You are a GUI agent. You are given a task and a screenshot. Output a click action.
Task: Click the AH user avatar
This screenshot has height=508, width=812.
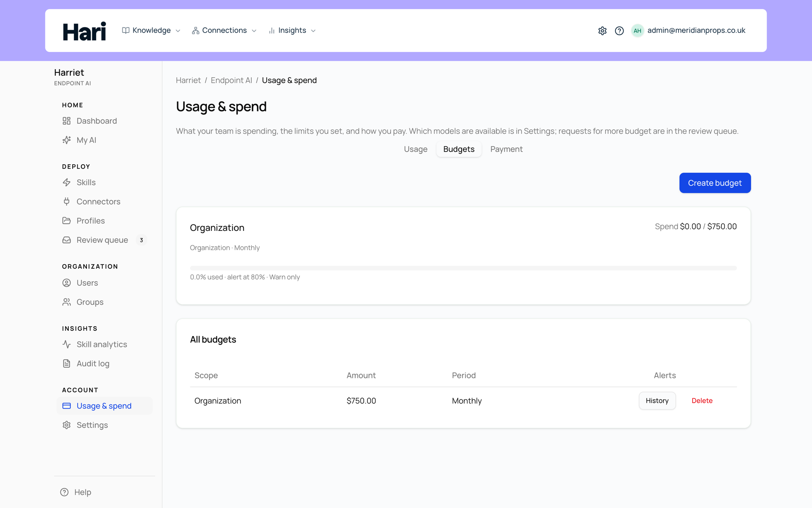click(x=637, y=30)
